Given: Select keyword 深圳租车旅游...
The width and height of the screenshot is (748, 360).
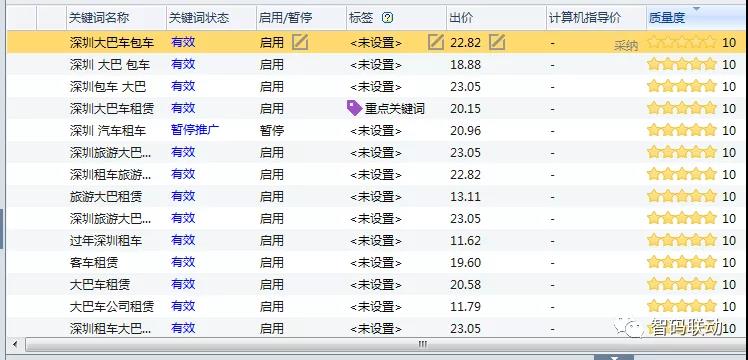Looking at the screenshot, I should 111,174.
